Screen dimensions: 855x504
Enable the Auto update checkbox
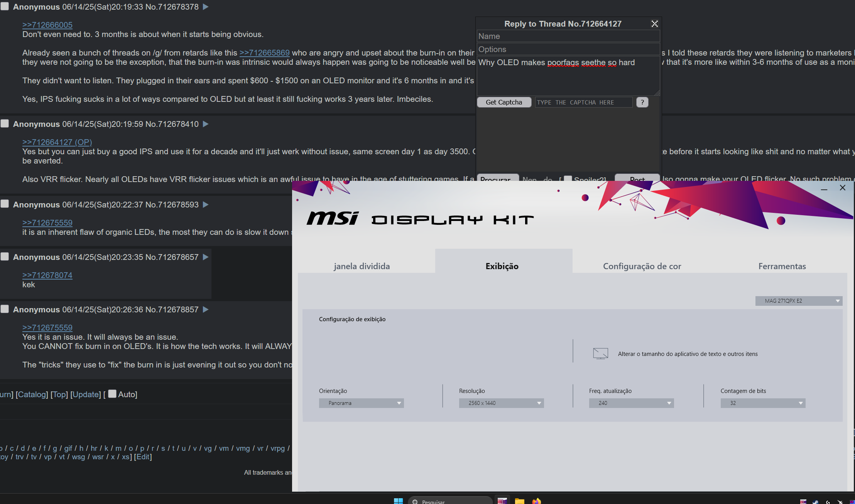(112, 394)
